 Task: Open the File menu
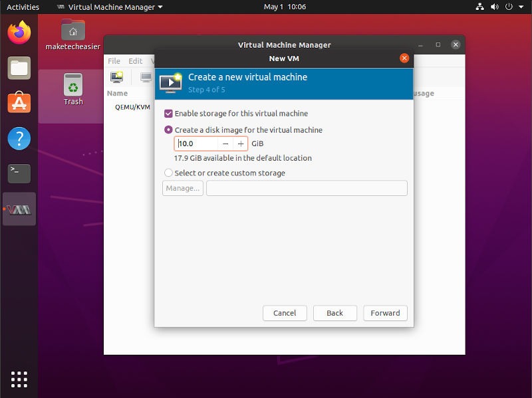114,60
